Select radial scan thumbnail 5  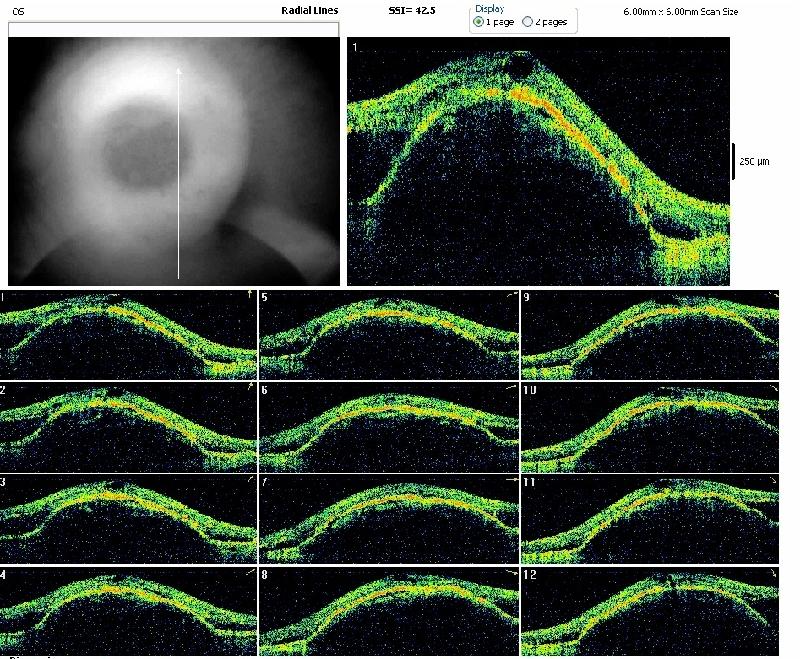pos(388,334)
